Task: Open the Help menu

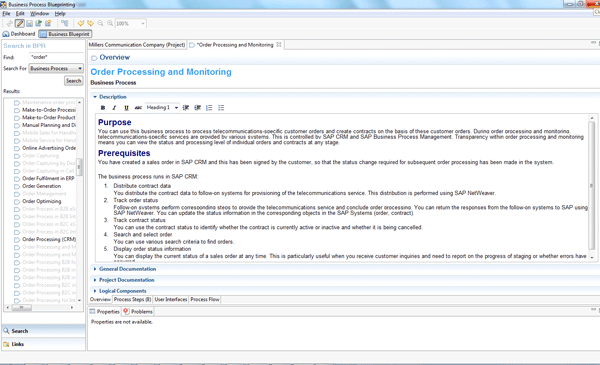Action: (x=60, y=13)
